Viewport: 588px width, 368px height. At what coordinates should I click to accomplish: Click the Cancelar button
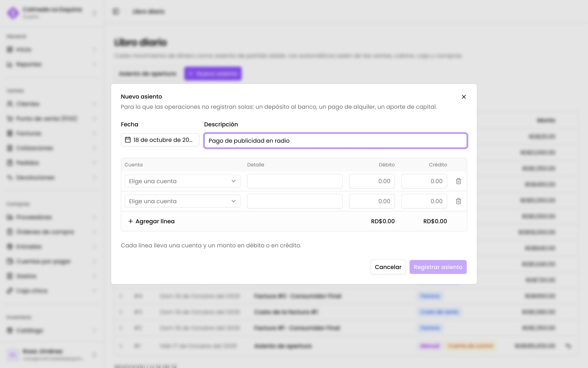(x=388, y=267)
